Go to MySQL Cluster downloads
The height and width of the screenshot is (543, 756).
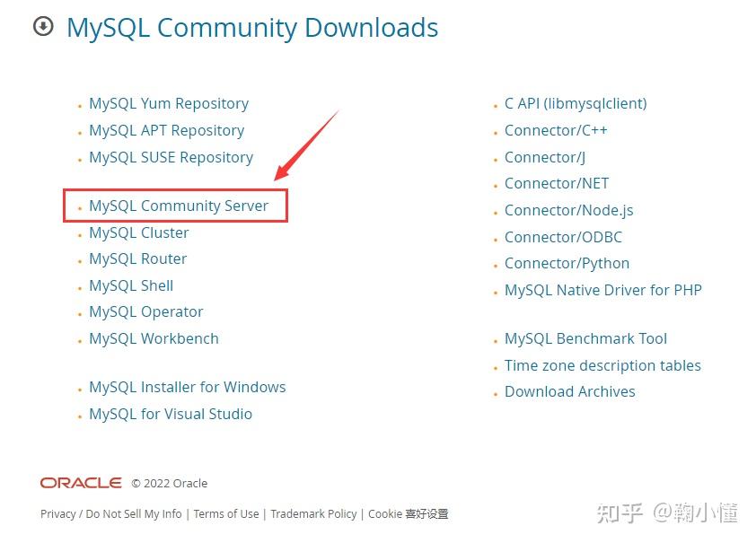139,232
